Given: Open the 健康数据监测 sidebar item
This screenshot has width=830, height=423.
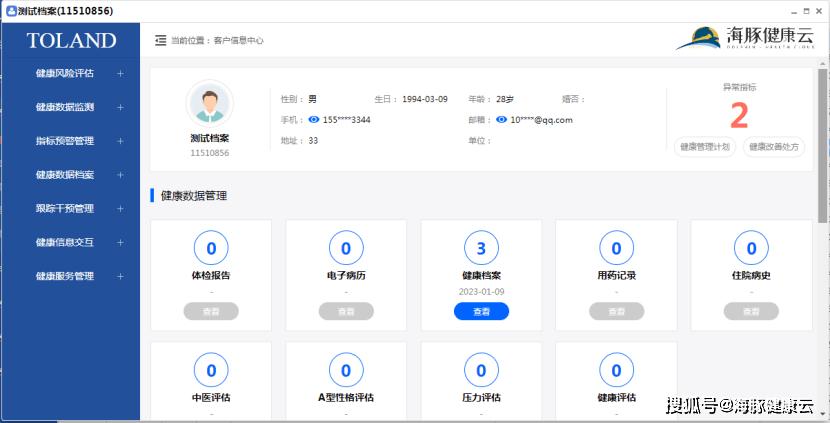Looking at the screenshot, I should (x=65, y=107).
